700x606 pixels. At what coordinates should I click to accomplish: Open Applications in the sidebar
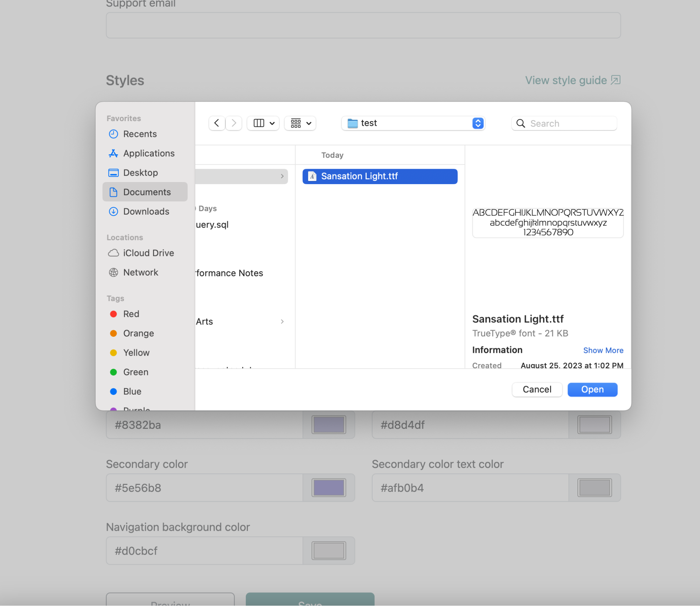148,153
